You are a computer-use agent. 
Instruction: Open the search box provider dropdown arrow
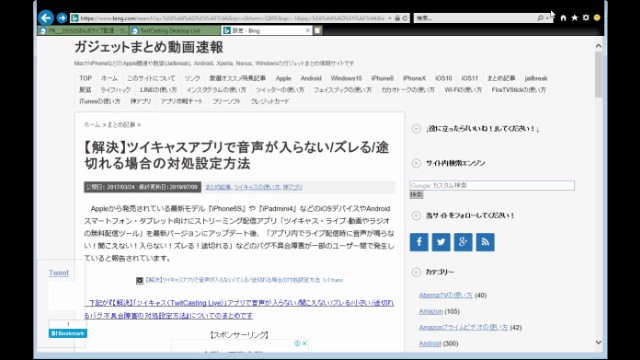pos(547,18)
